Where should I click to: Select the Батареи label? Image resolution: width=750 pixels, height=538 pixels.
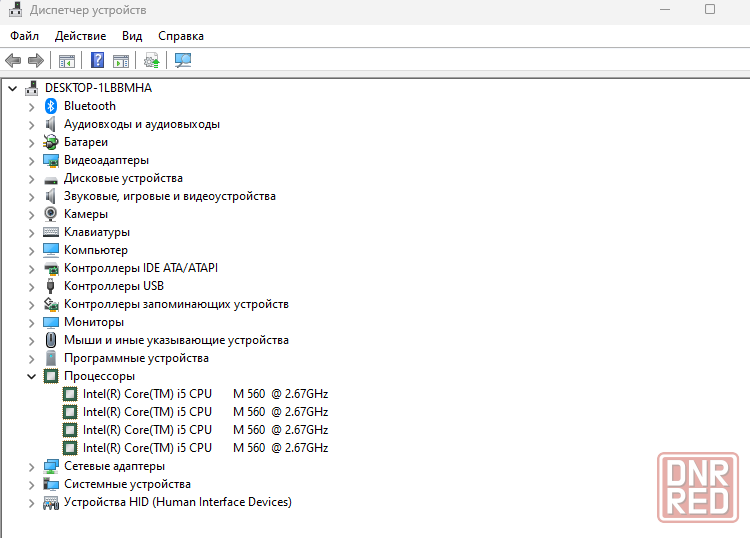86,142
